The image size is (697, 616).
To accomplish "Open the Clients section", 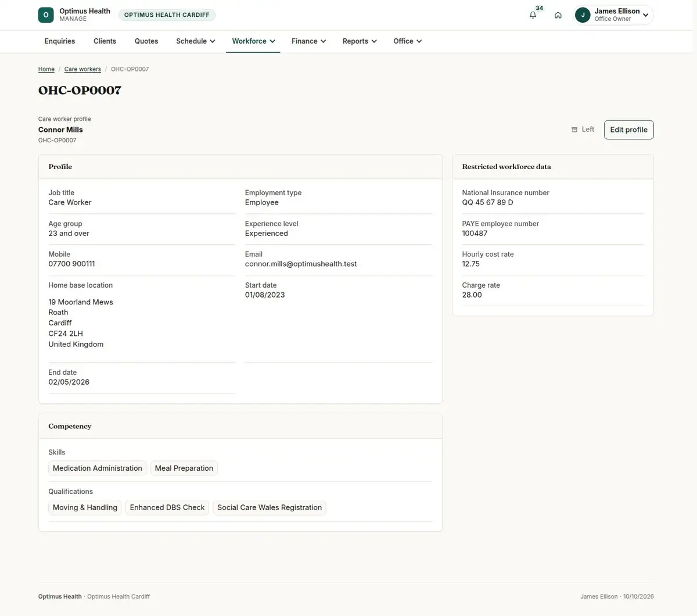I will pyautogui.click(x=105, y=41).
